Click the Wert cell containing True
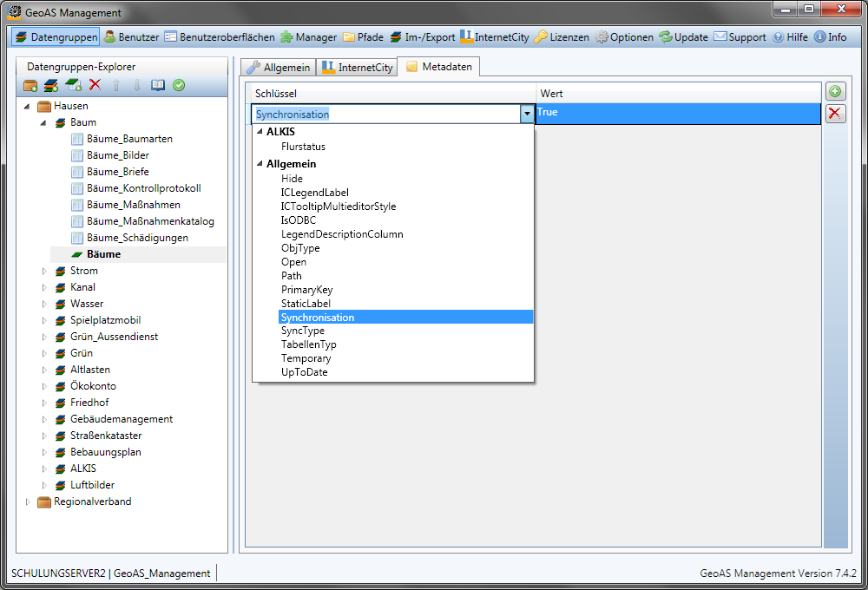 point(677,114)
